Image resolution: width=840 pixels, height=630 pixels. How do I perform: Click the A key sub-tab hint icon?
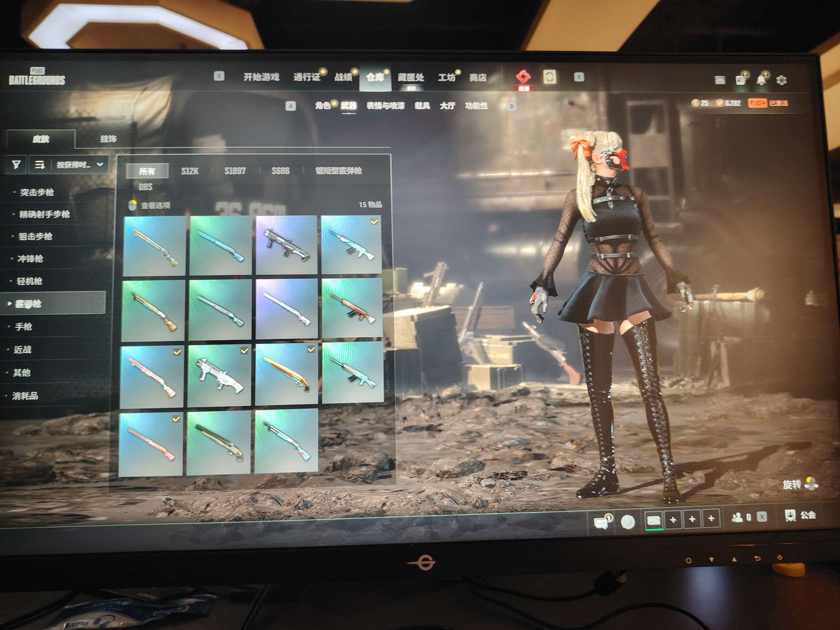291,106
